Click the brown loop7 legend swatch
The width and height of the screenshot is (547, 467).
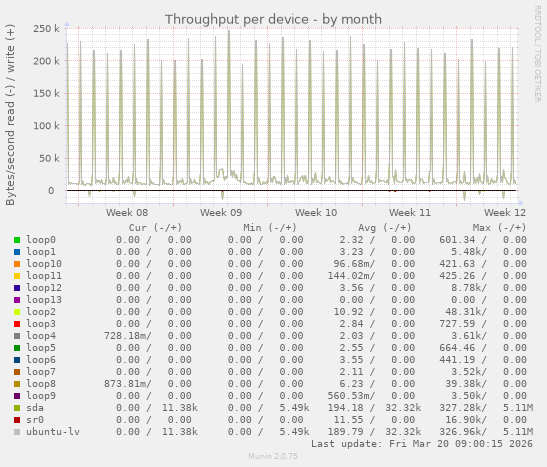[17, 372]
